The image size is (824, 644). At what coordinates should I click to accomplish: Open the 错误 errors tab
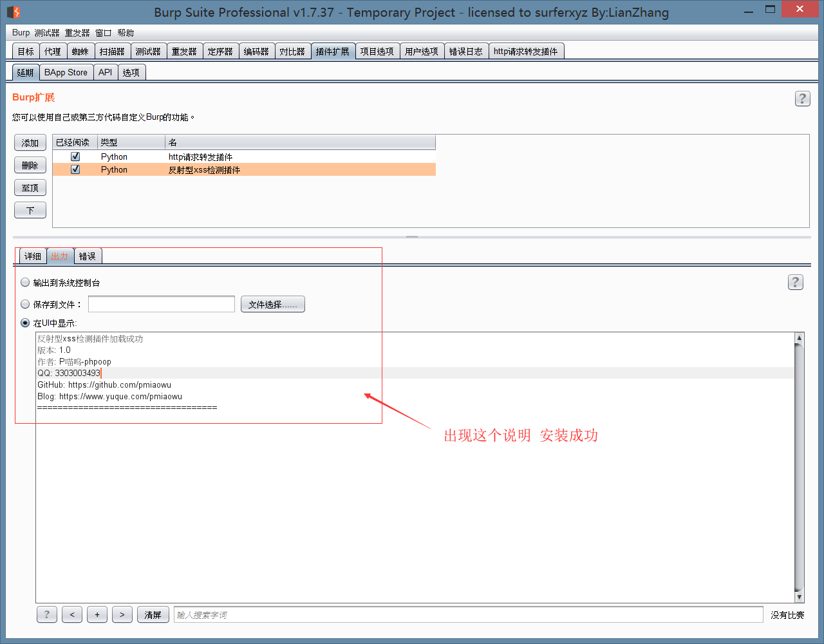coord(88,256)
